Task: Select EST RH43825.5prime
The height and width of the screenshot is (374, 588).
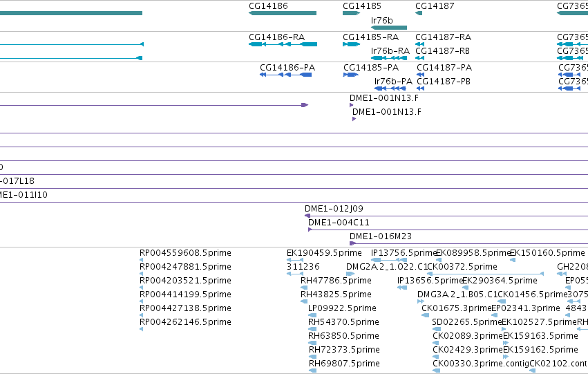Action: (x=336, y=294)
